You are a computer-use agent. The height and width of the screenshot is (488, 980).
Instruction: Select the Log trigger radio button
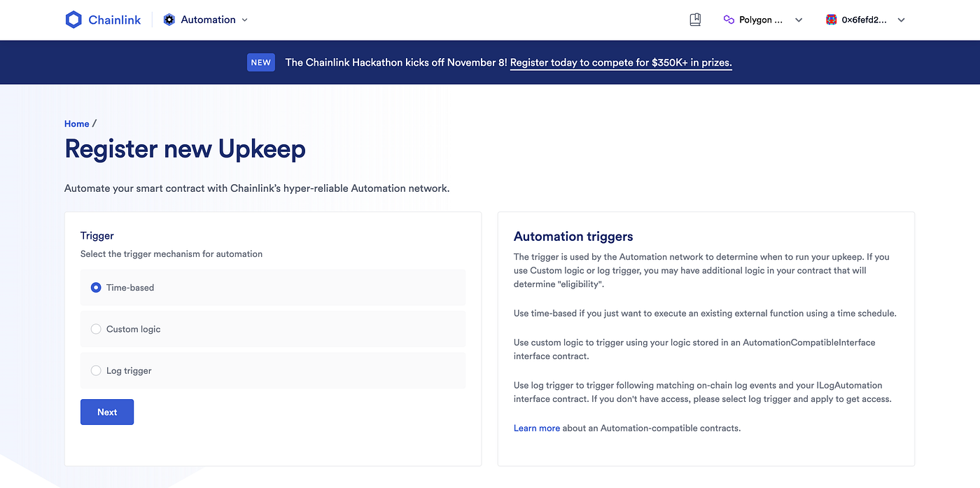96,370
